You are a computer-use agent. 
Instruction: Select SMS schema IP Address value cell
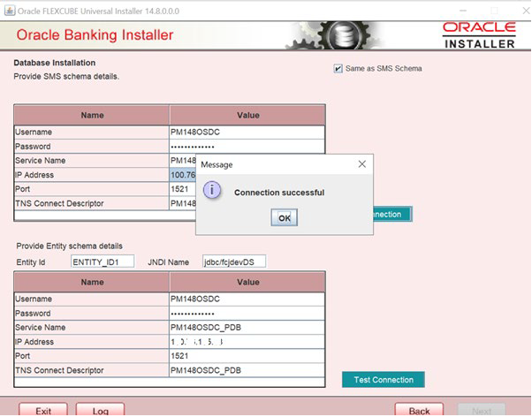(183, 175)
